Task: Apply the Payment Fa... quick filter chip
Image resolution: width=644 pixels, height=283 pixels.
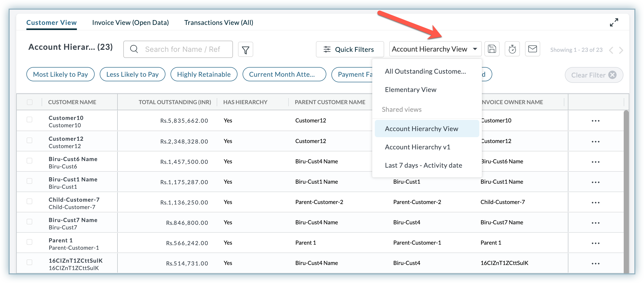Action: [352, 74]
